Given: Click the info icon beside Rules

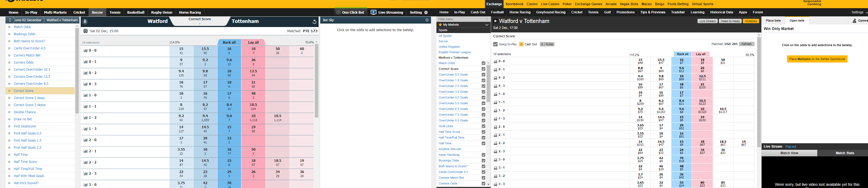Looking at the screenshot, I should pyautogui.click(x=542, y=44).
